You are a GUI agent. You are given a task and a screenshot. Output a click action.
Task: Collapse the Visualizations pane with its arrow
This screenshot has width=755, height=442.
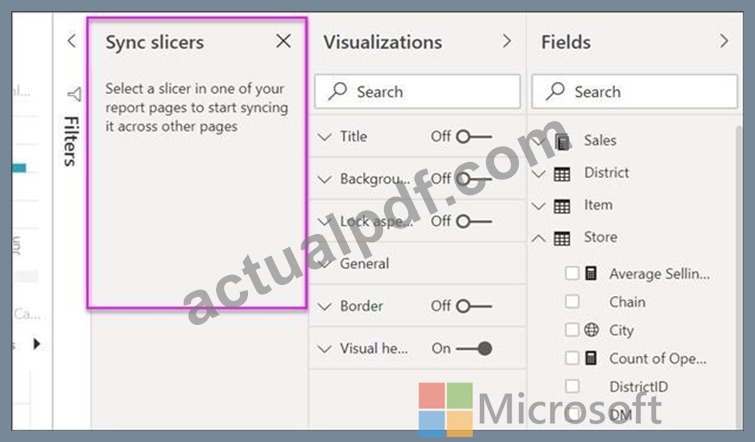[507, 41]
